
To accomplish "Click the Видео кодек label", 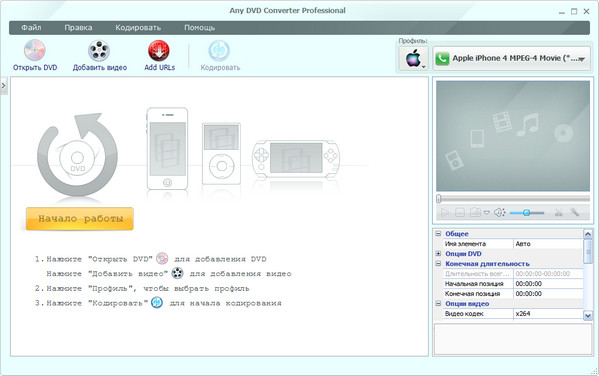I will [464, 313].
